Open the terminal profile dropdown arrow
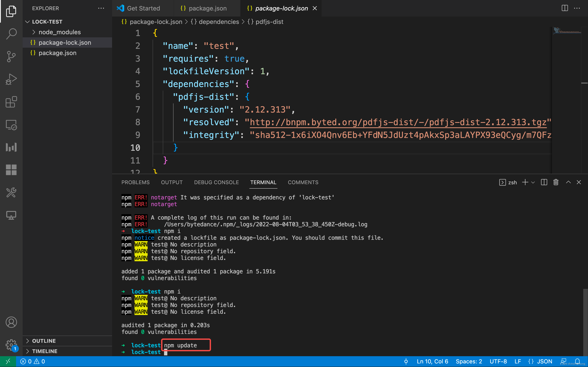This screenshot has width=588, height=367. 533,182
